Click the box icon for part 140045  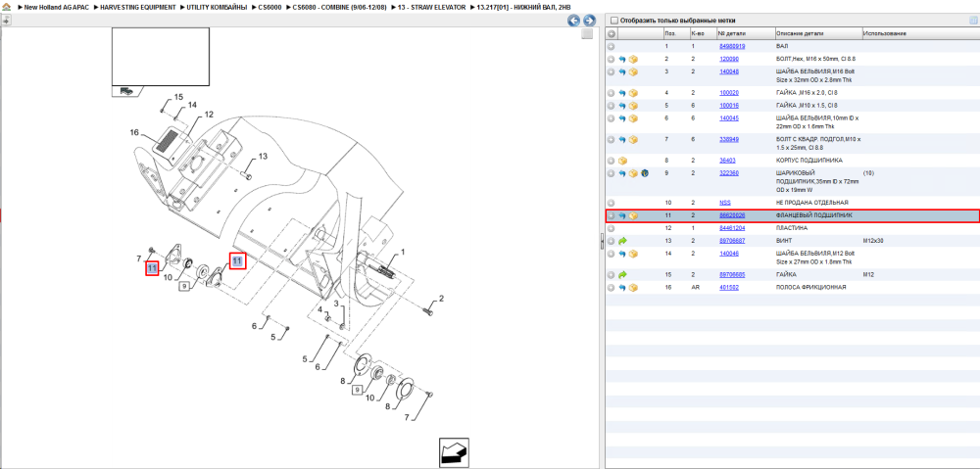[633, 118]
